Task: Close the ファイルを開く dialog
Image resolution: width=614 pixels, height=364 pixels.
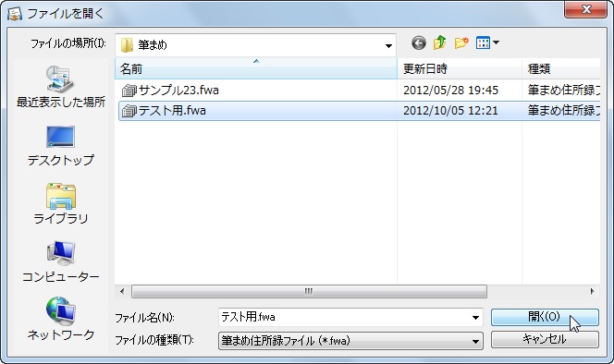Action: (586, 9)
